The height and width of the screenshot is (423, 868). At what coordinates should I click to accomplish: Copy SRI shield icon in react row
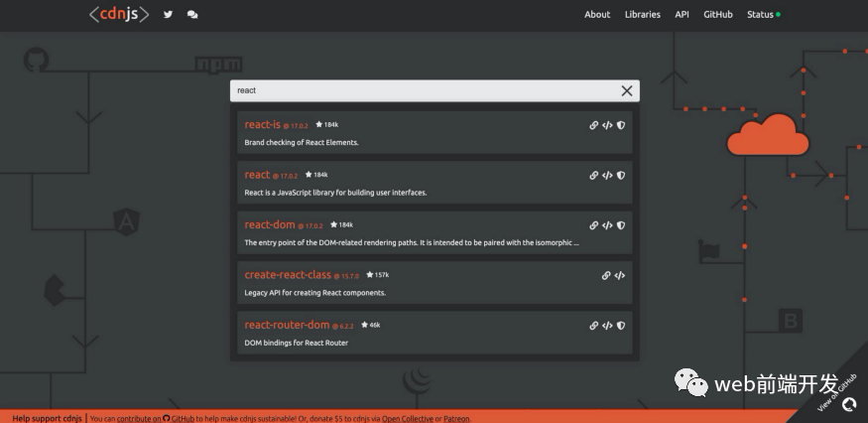[621, 175]
